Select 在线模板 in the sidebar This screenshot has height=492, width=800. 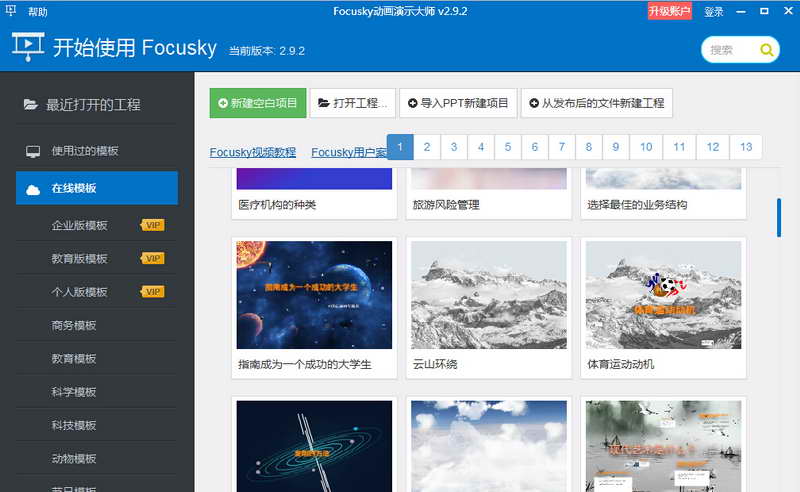point(97,188)
